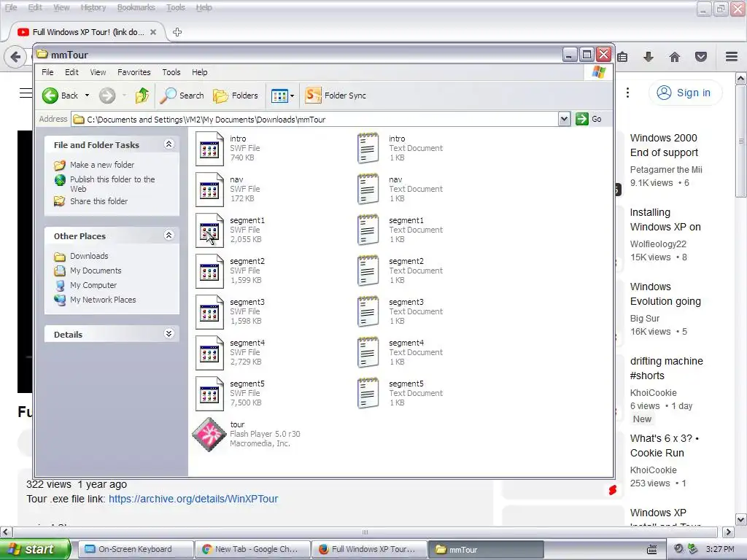This screenshot has width=747, height=560.
Task: Open Back button history dropdown arrow
Action: click(x=87, y=96)
